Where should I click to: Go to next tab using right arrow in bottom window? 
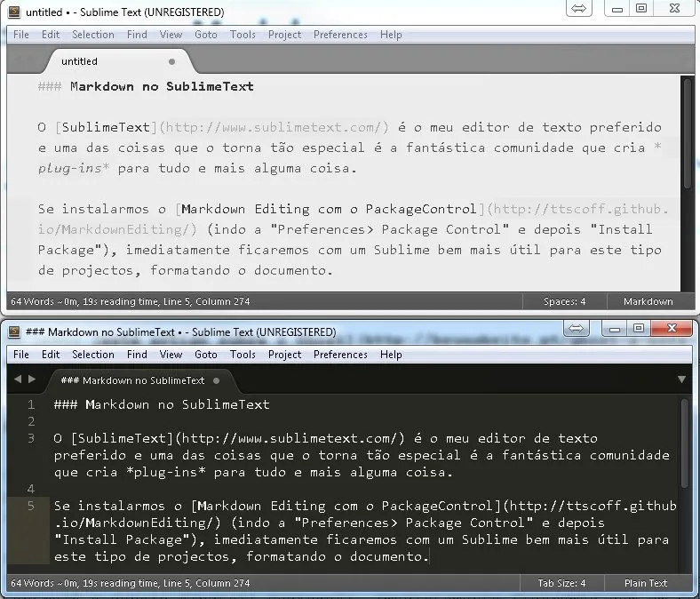[x=32, y=379]
